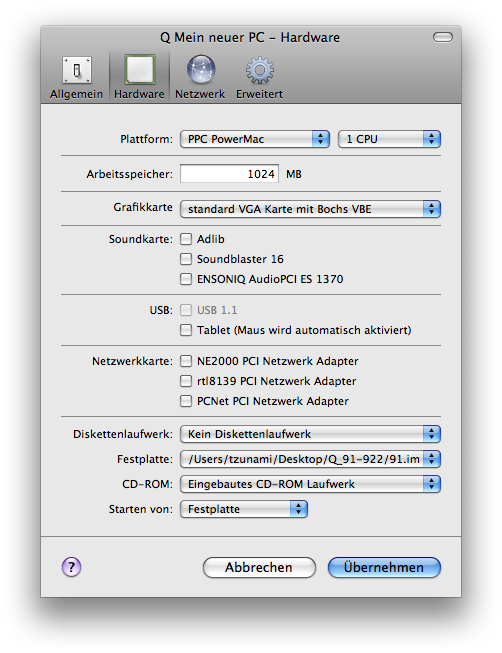
Task: Open the Starten von Festplatte dropdown
Action: (x=244, y=509)
